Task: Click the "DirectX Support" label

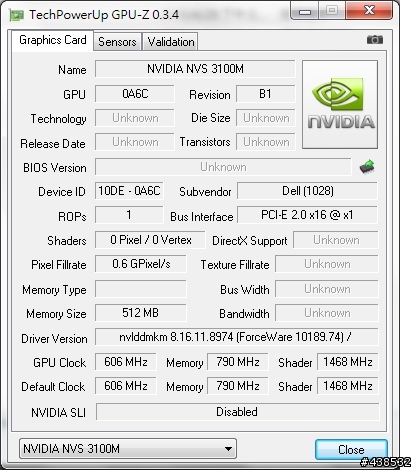Action: pos(250,241)
